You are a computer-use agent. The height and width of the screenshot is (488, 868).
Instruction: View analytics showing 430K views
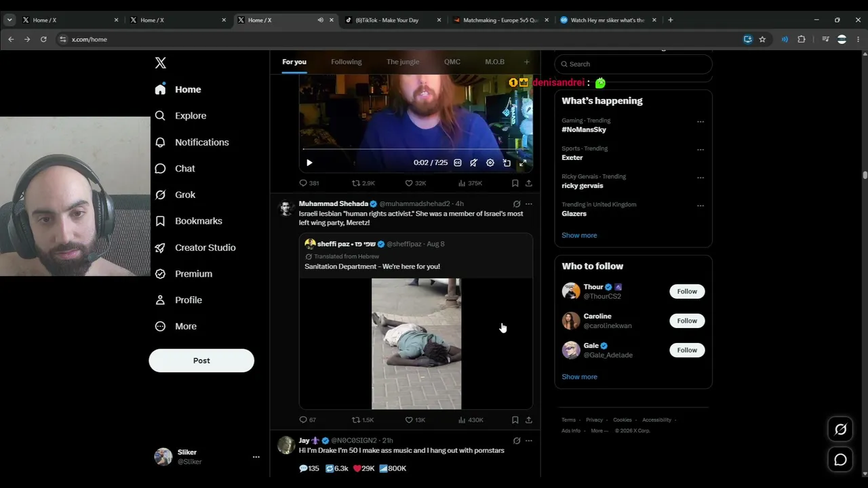click(471, 420)
